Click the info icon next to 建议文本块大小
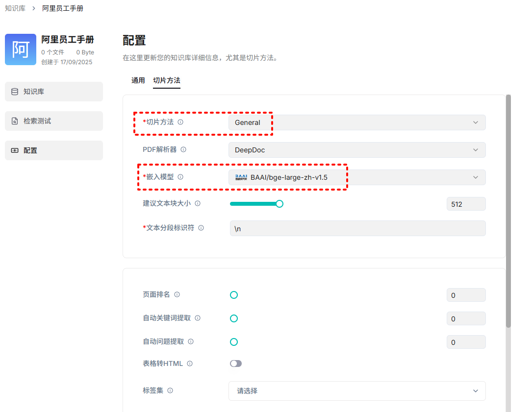 pos(198,203)
